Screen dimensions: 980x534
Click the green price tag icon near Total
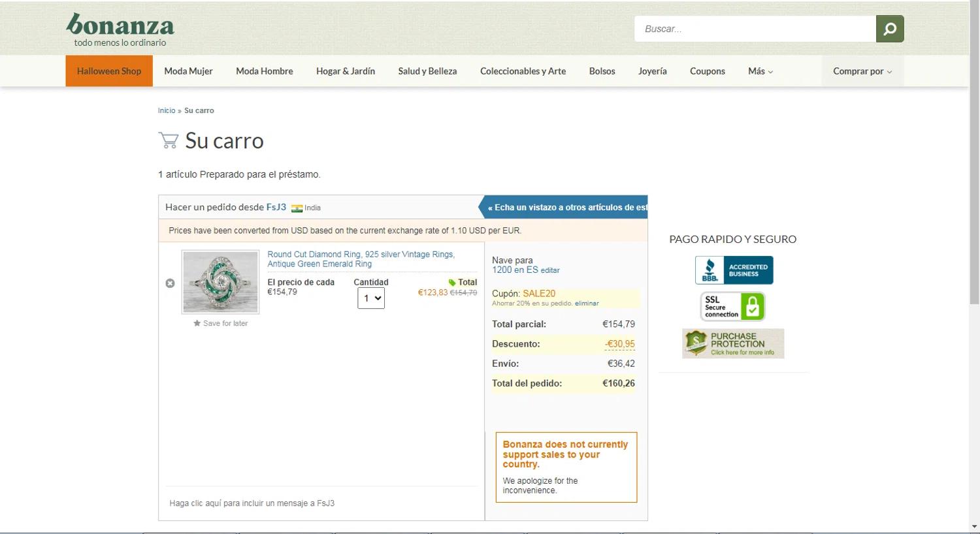pos(452,283)
